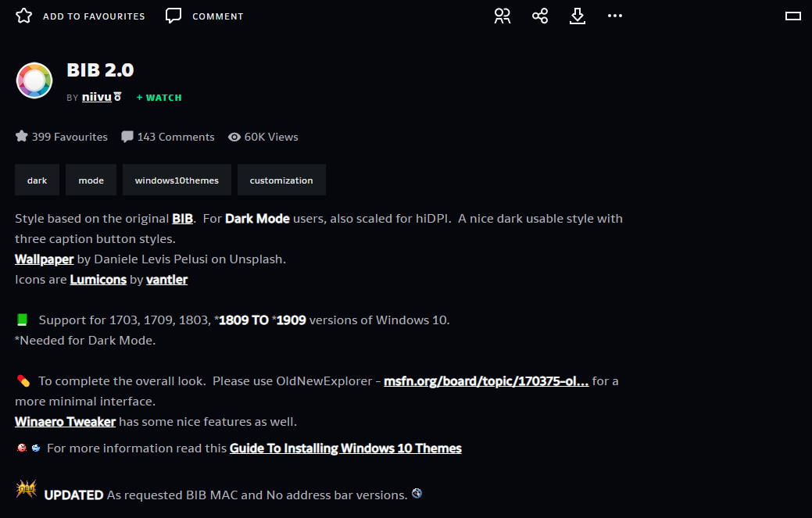Screen dimensions: 812x518
Task: Click the bubble icon beside 143 Comments
Action: pyautogui.click(x=127, y=137)
